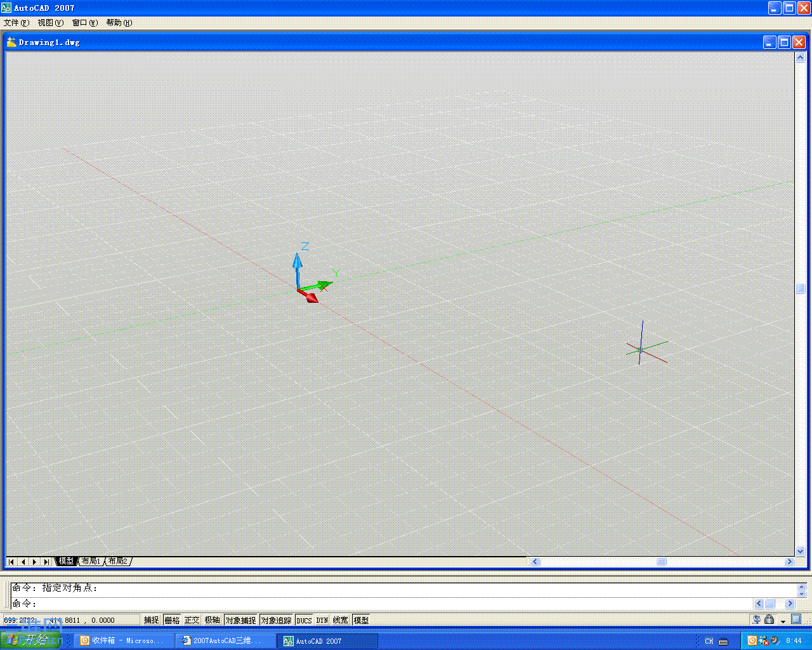Maximize the Drawing1.dwg document window

click(x=784, y=42)
